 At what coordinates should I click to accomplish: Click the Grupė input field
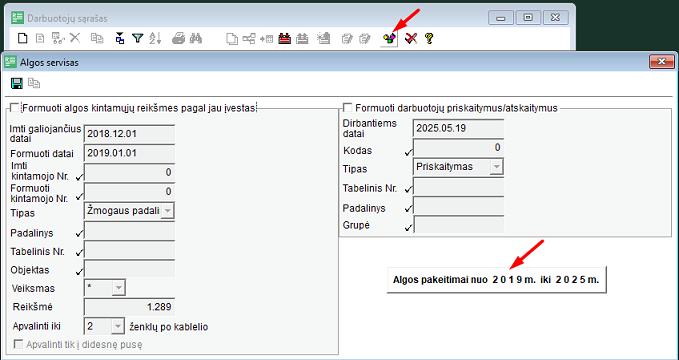point(459,224)
